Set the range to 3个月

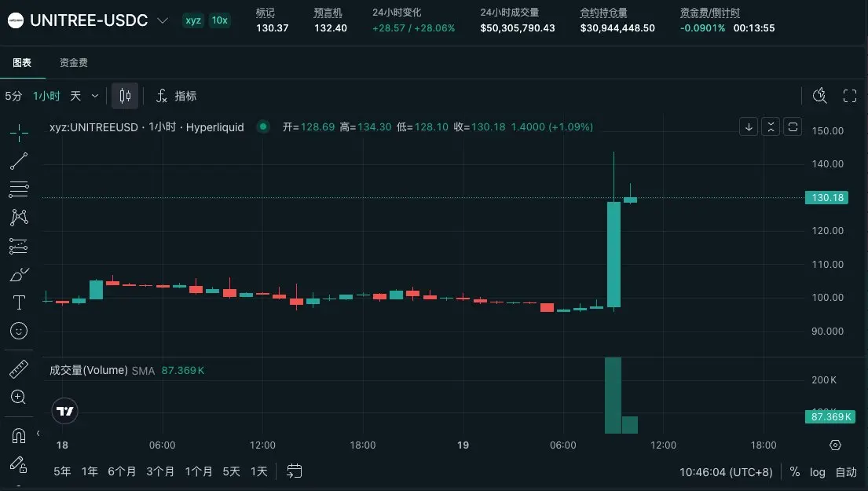tap(160, 471)
